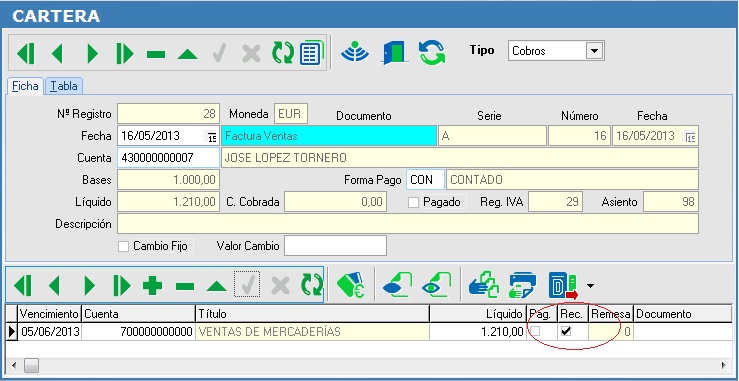The width and height of the screenshot is (739, 381).
Task: Click the blue antenna signal icon
Action: coord(355,52)
